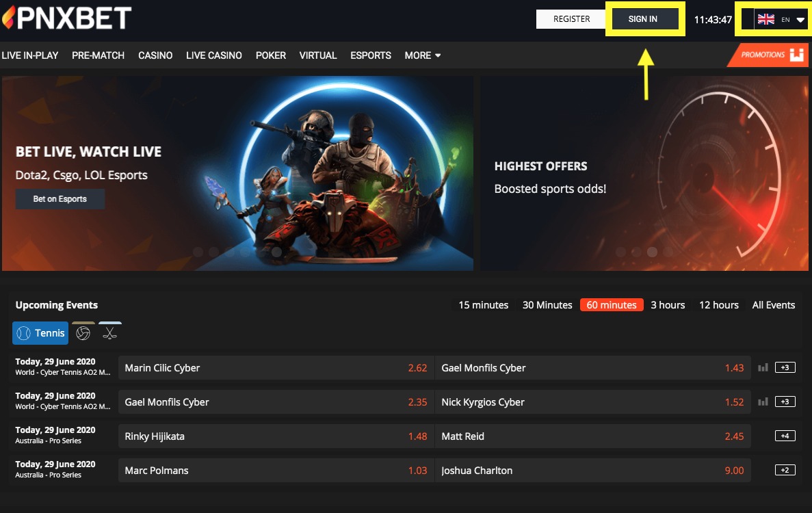Click the date beside Marin Cilic Cyber match
The width and height of the screenshot is (812, 513).
(x=55, y=361)
